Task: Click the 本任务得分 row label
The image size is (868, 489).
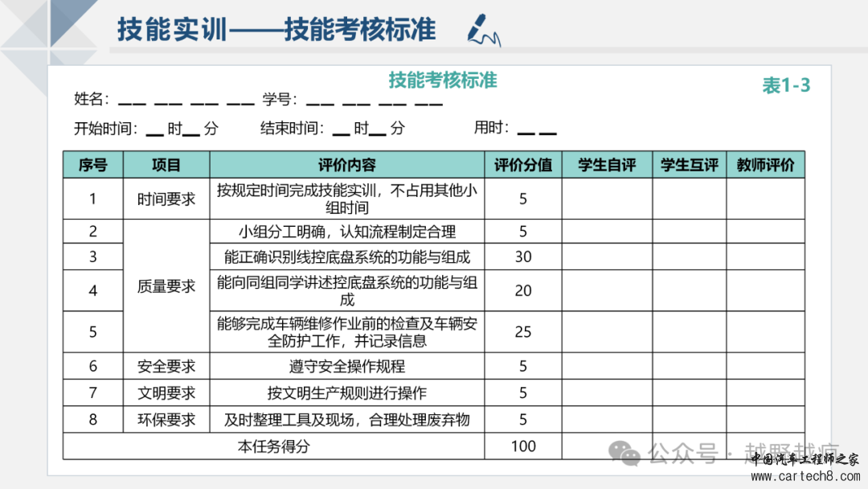Action: [274, 446]
